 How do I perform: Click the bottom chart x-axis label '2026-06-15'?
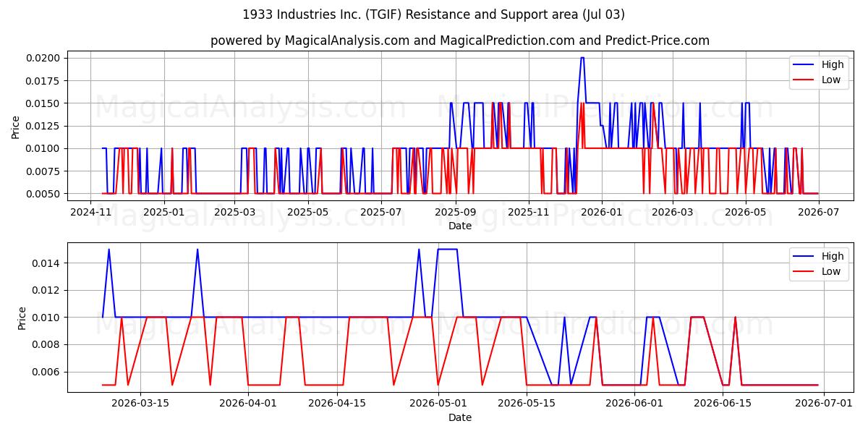click(x=723, y=404)
